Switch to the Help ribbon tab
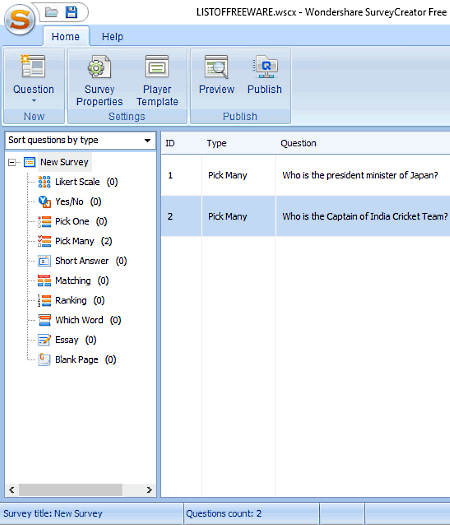Screen dimensions: 450x525 click(112, 36)
